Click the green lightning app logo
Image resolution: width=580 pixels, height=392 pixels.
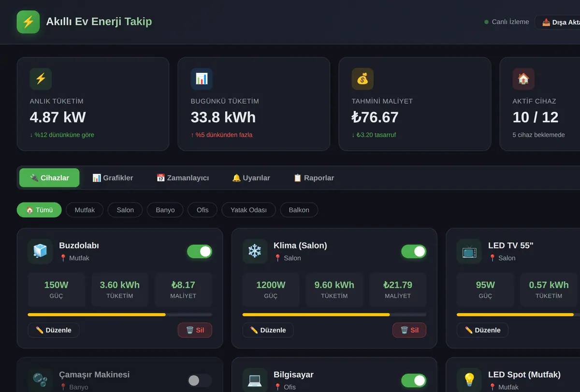(x=28, y=22)
